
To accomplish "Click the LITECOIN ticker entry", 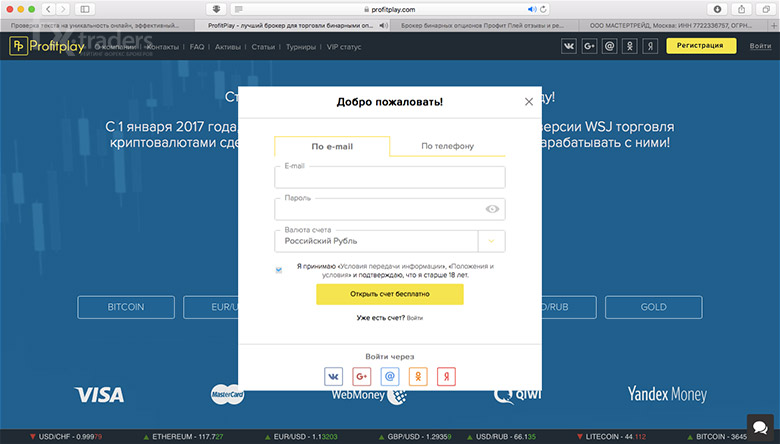I will [x=611, y=437].
